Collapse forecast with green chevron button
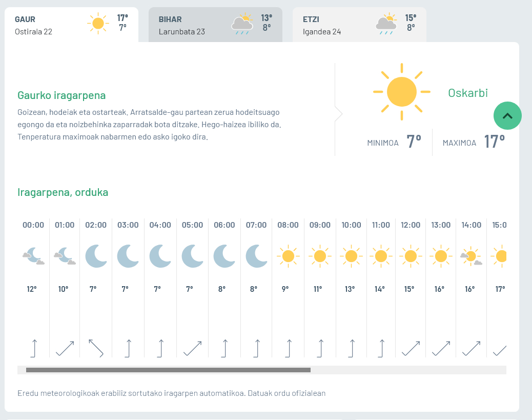Image resolution: width=532 pixels, height=420 pixels. point(507,115)
